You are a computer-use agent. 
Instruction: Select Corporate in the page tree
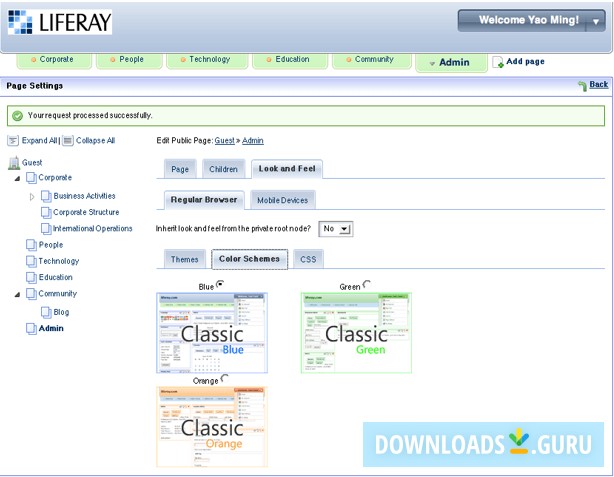pos(55,177)
